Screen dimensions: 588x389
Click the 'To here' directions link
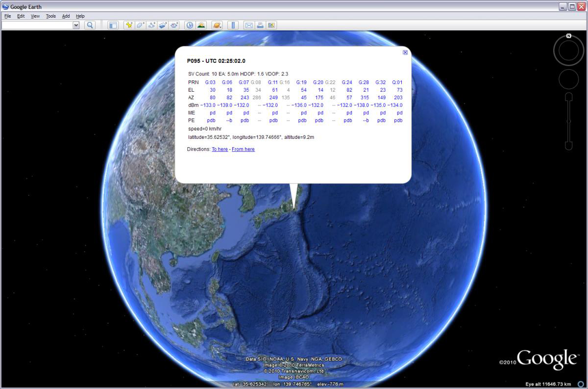point(220,149)
